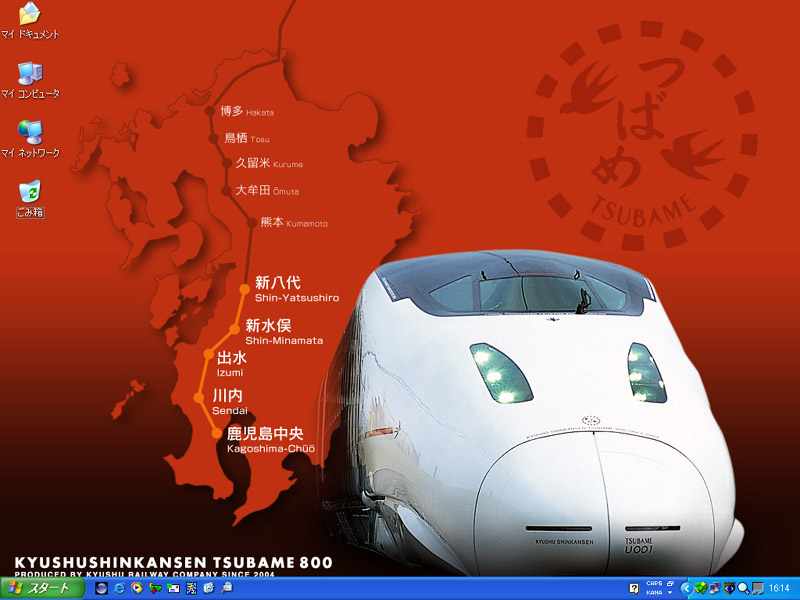The width and height of the screenshot is (800, 600).
Task: Click the dark sphere icon in Quick Launch
Action: (x=101, y=588)
